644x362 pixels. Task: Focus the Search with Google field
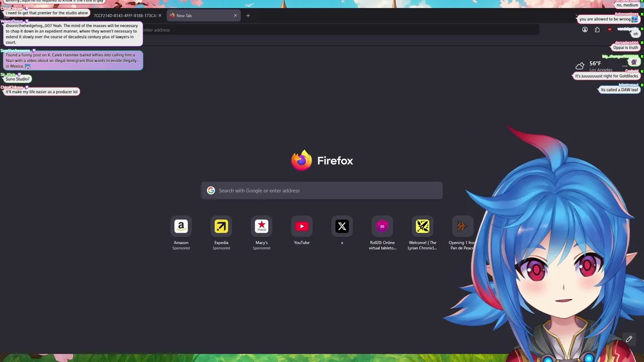click(x=322, y=191)
